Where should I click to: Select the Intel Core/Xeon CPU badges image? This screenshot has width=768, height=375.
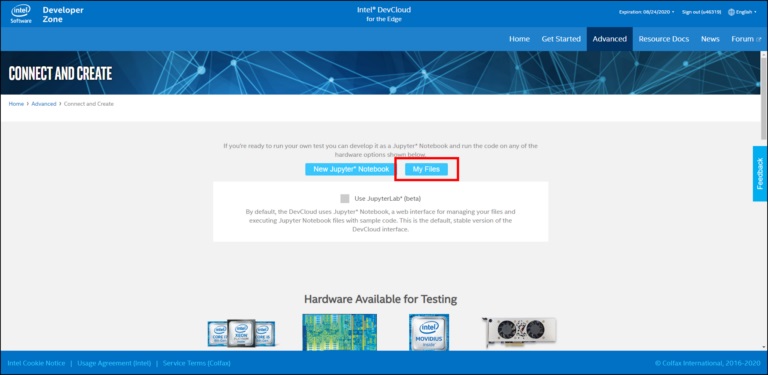click(x=241, y=333)
